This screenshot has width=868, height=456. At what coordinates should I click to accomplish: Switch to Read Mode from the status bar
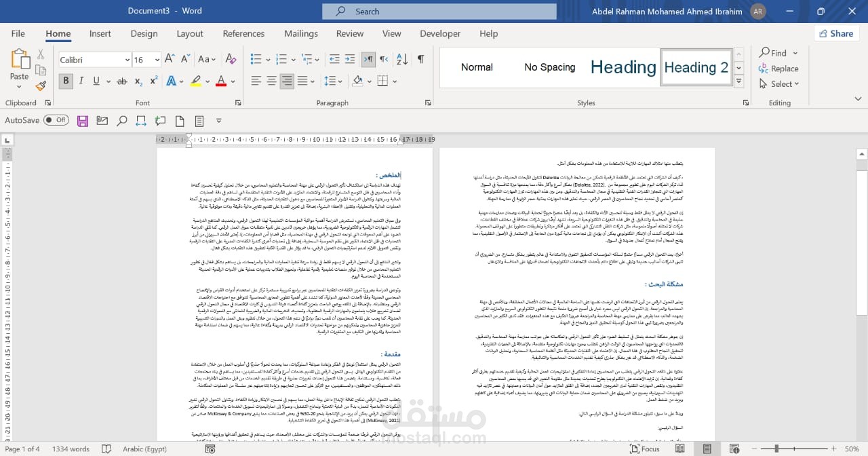680,449
